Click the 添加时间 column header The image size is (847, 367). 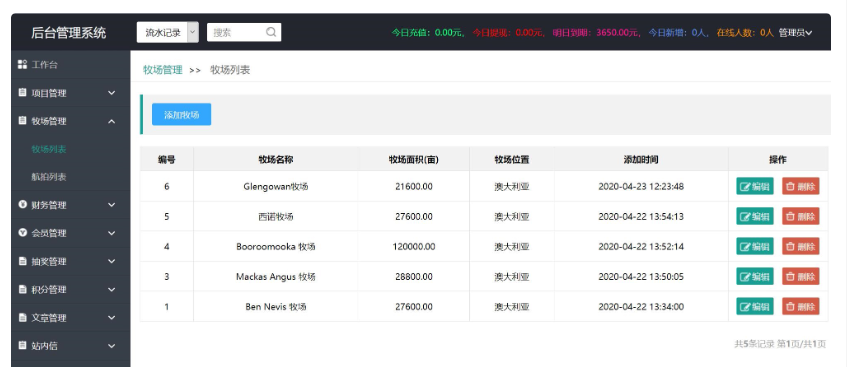tap(641, 159)
